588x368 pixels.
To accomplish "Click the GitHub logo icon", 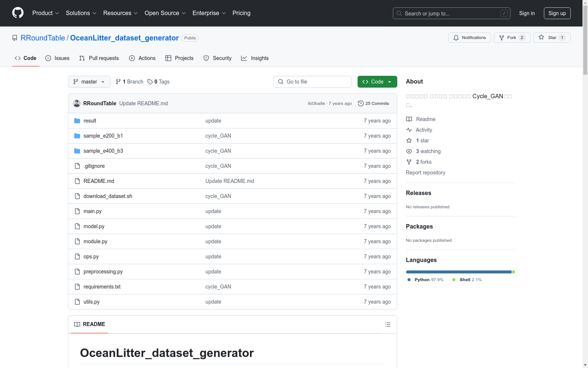I will point(18,13).
